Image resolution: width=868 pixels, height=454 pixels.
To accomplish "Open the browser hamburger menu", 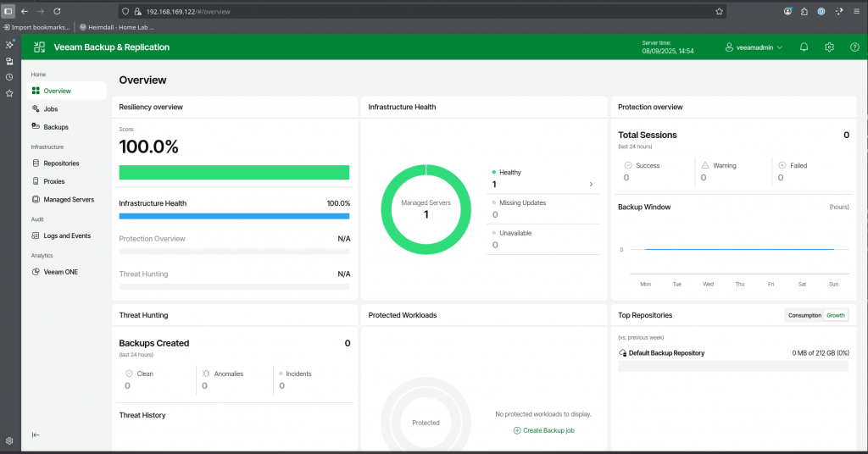I will point(856,11).
